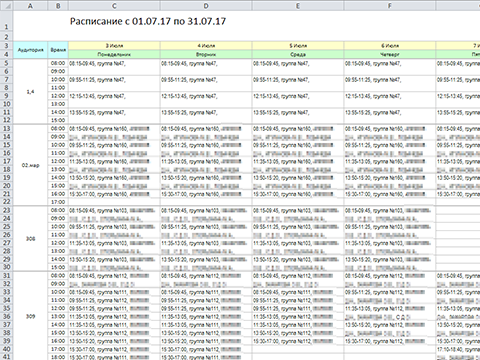Click the title cell 'Расписание с 01.07.17 по 31.07.17'
480x360 pixels.
pyautogui.click(x=148, y=21)
